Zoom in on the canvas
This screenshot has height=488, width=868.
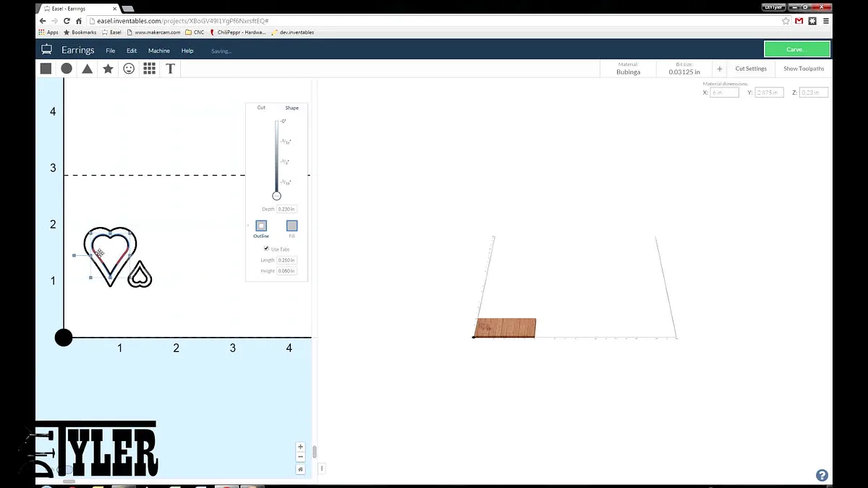[301, 447]
